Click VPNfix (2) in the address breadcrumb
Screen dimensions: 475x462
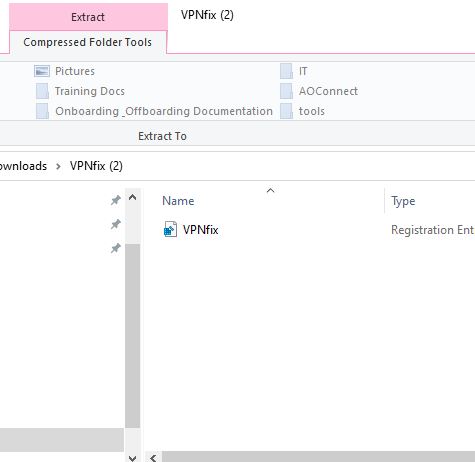(96, 166)
